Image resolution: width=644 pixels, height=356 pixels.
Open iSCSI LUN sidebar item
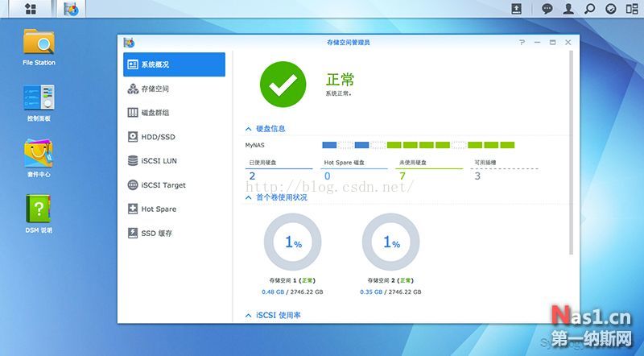point(157,161)
